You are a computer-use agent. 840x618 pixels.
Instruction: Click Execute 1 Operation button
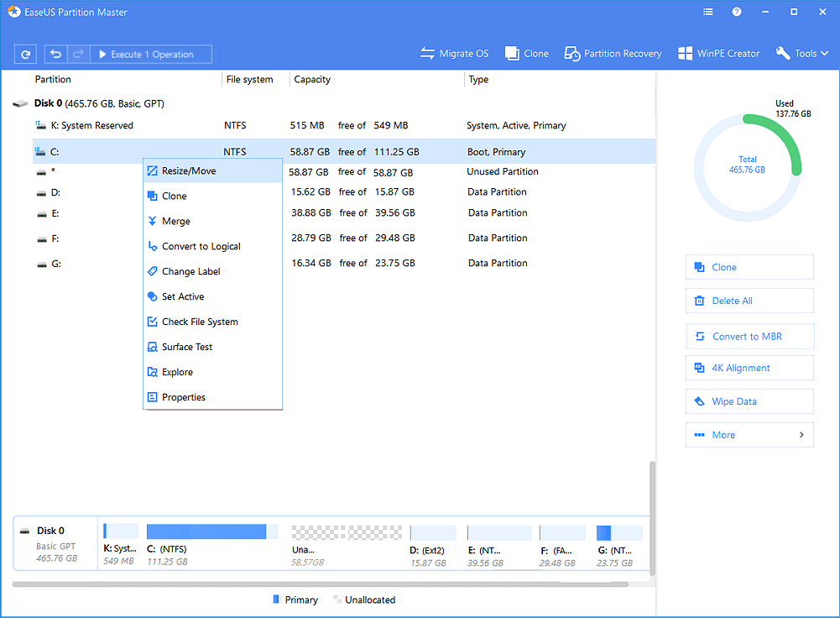pos(151,55)
